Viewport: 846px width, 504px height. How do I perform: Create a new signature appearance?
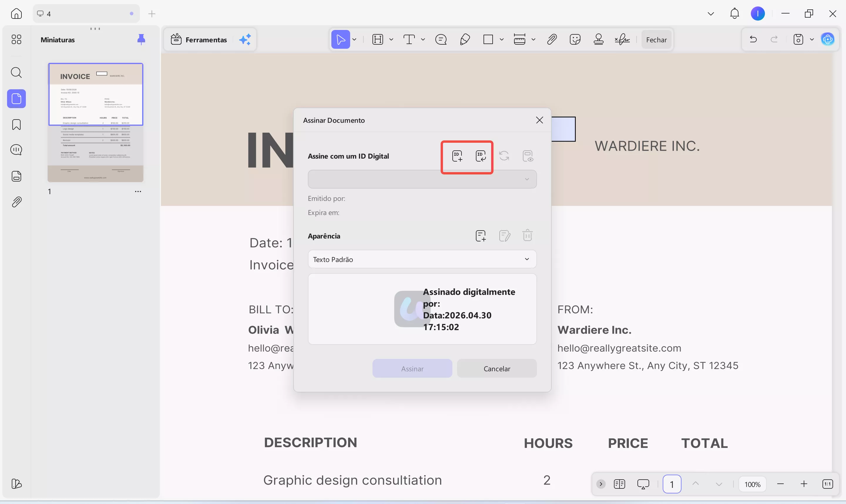coord(481,236)
